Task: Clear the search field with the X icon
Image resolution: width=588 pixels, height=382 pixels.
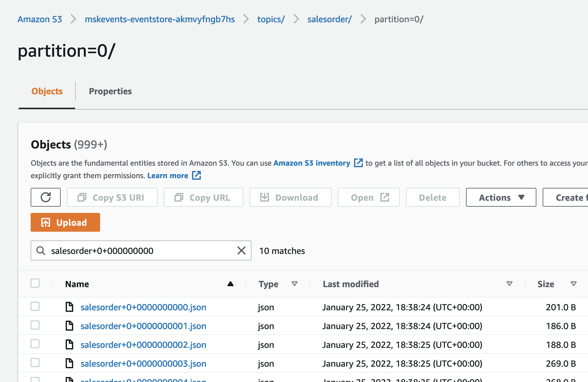Action: point(241,250)
